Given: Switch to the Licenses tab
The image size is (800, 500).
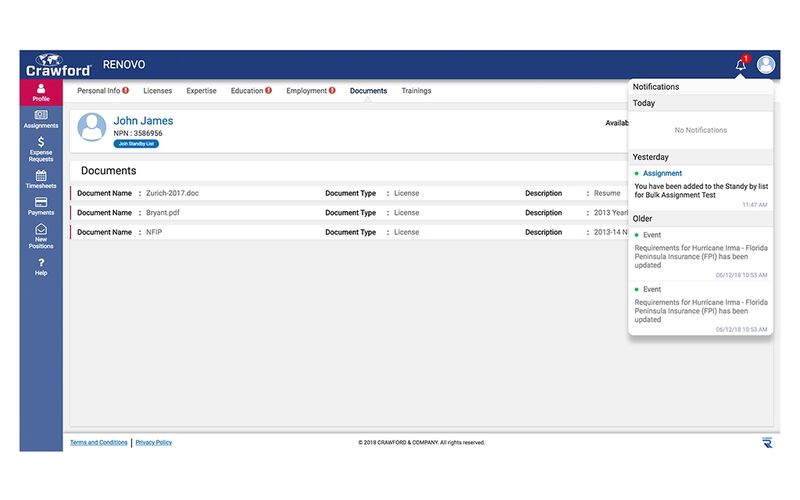Looking at the screenshot, I should (157, 91).
